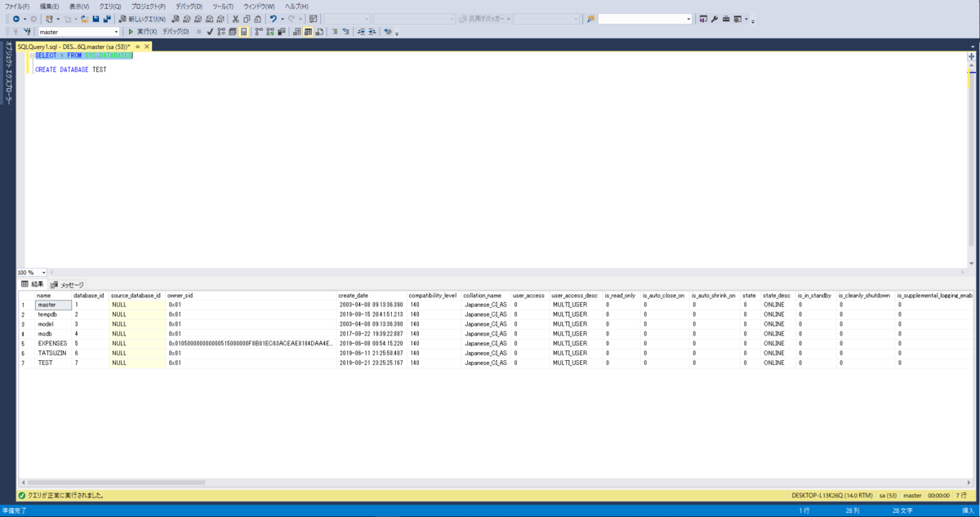Collapse the SELECT statement outline toggle
This screenshot has width=980, height=517.
(x=31, y=56)
